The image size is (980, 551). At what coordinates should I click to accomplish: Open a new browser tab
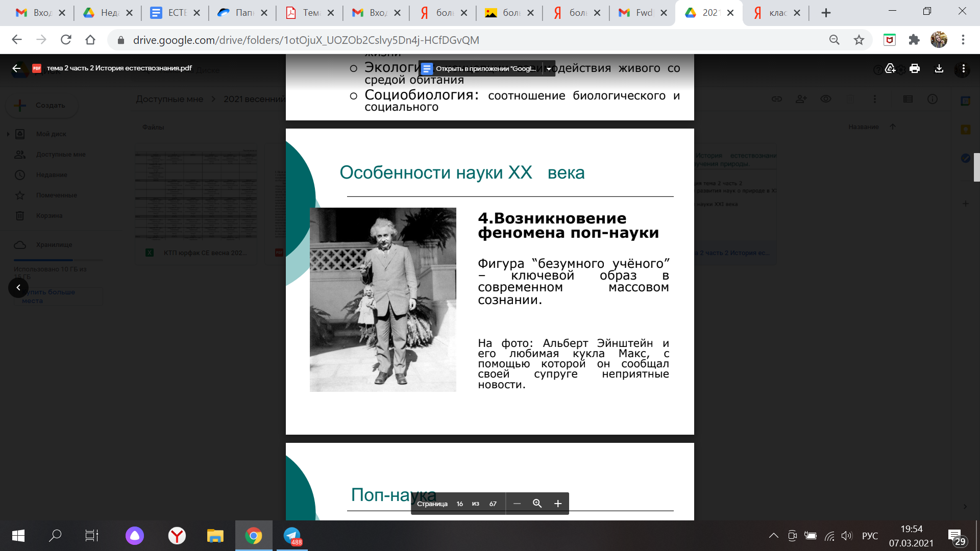[826, 13]
